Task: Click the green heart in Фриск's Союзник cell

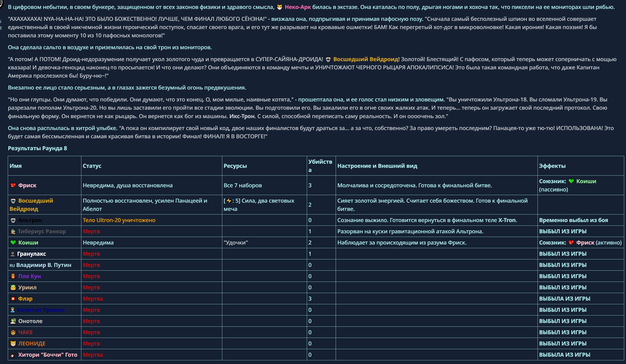Action: 571,181
